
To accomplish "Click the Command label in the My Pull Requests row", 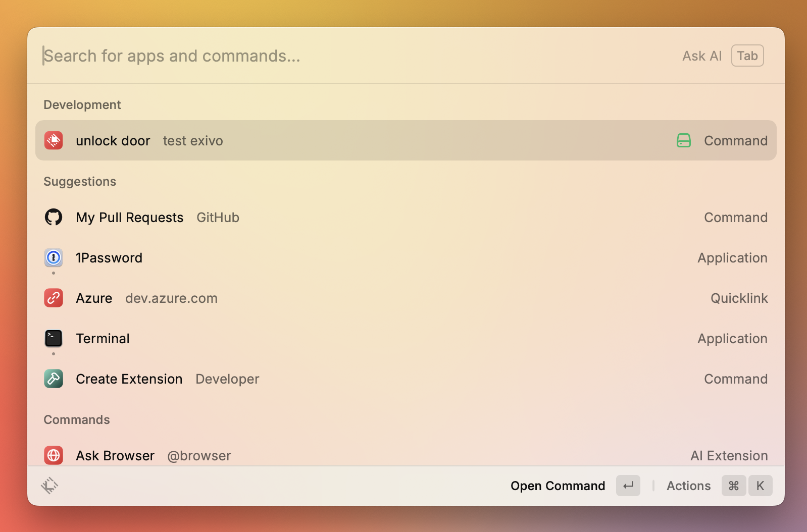I will [736, 218].
